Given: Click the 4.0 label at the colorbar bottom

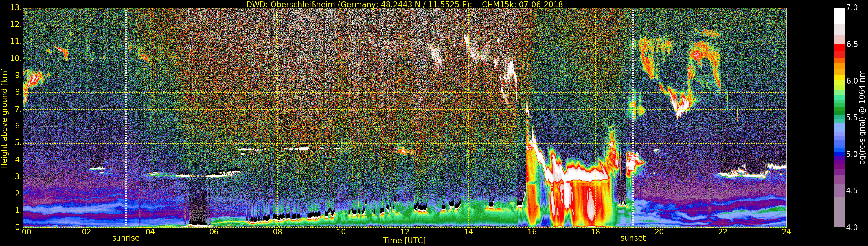Looking at the screenshot, I should (852, 227).
